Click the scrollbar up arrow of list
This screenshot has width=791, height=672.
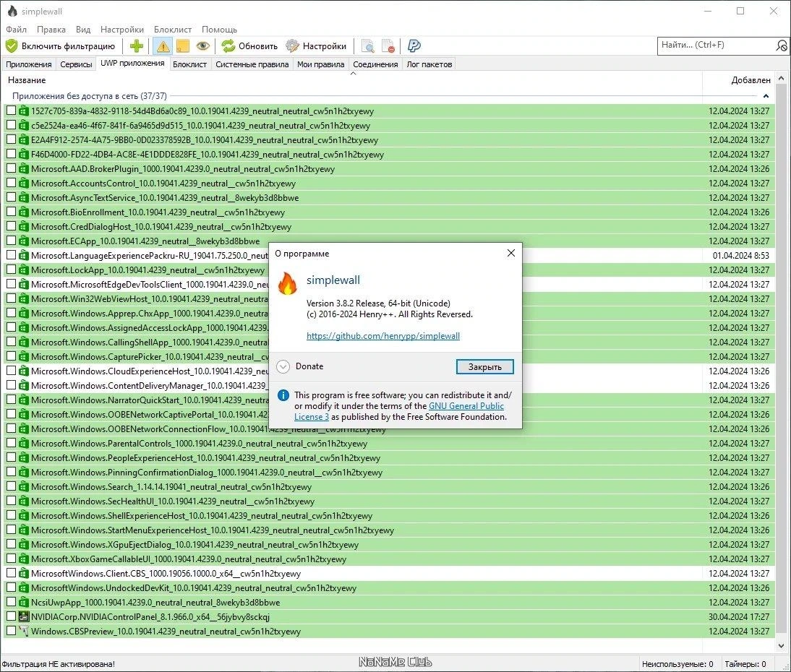click(x=782, y=78)
